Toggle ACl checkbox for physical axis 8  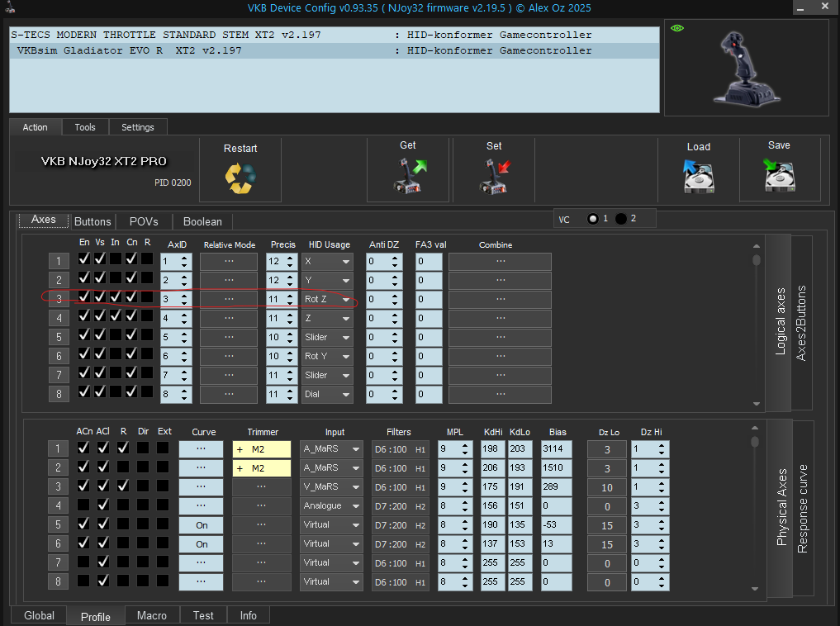pyautogui.click(x=103, y=581)
